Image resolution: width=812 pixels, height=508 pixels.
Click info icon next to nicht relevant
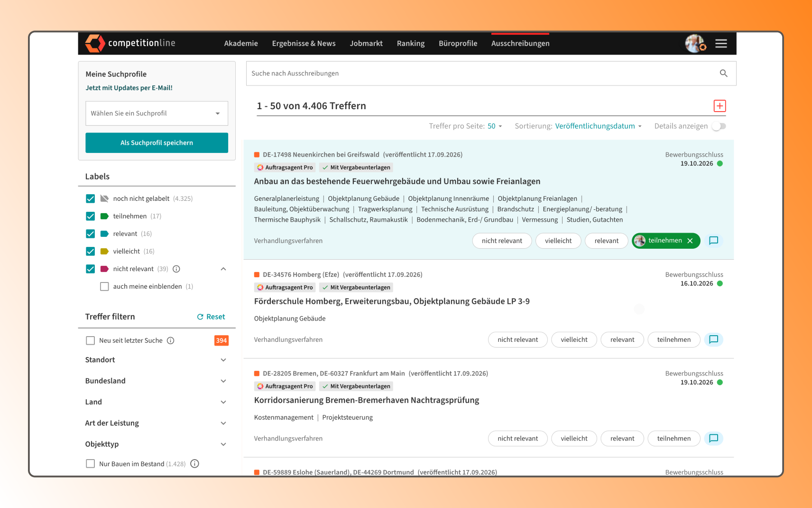tap(176, 269)
